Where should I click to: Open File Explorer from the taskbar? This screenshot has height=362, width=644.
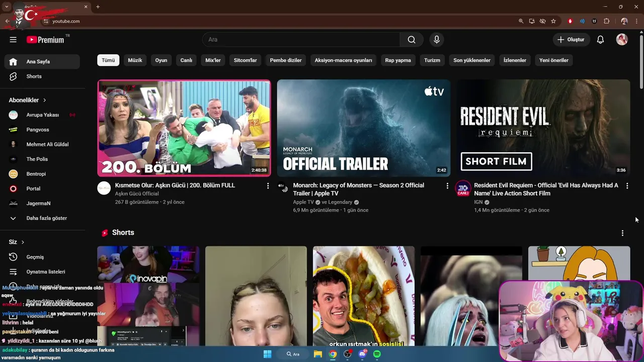[x=318, y=354]
